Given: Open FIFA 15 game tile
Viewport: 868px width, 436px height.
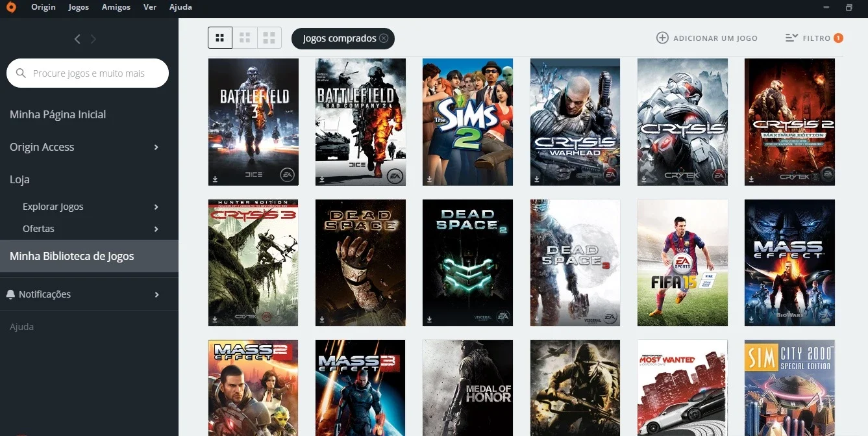Looking at the screenshot, I should (682, 263).
